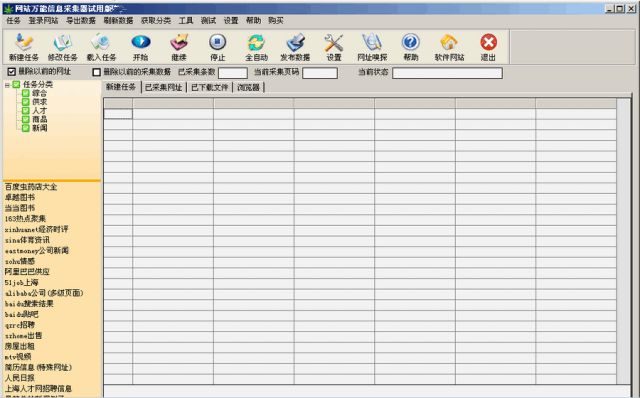Click the 载入任务 (Load Task) toolbar icon
The image size is (640, 398).
point(101,42)
